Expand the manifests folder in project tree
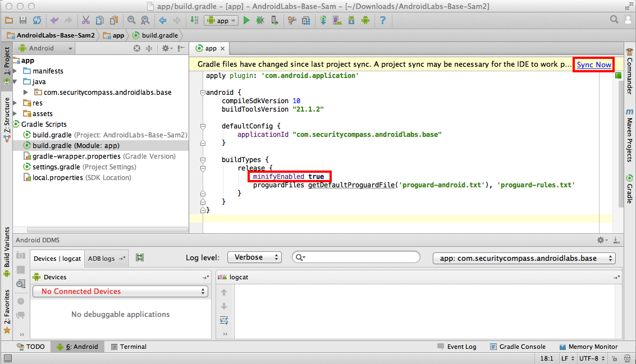 15,71
